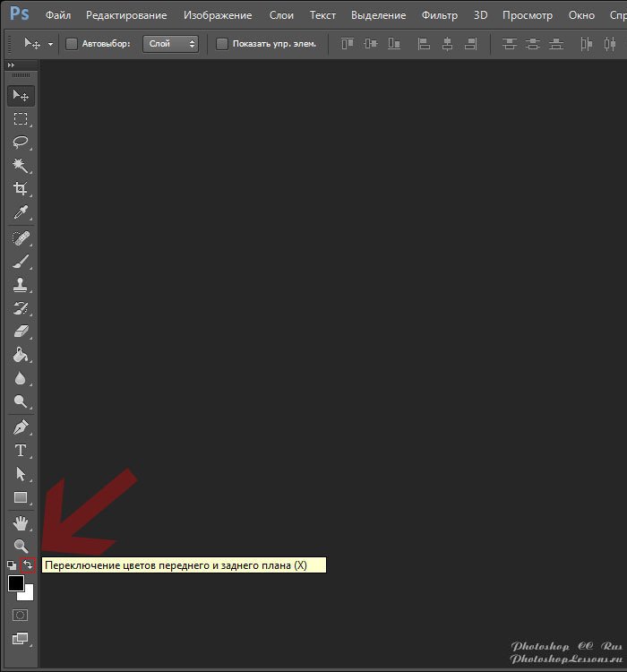This screenshot has width=627, height=672.
Task: Expand the toolbar double-arrow
Action: coord(11,65)
